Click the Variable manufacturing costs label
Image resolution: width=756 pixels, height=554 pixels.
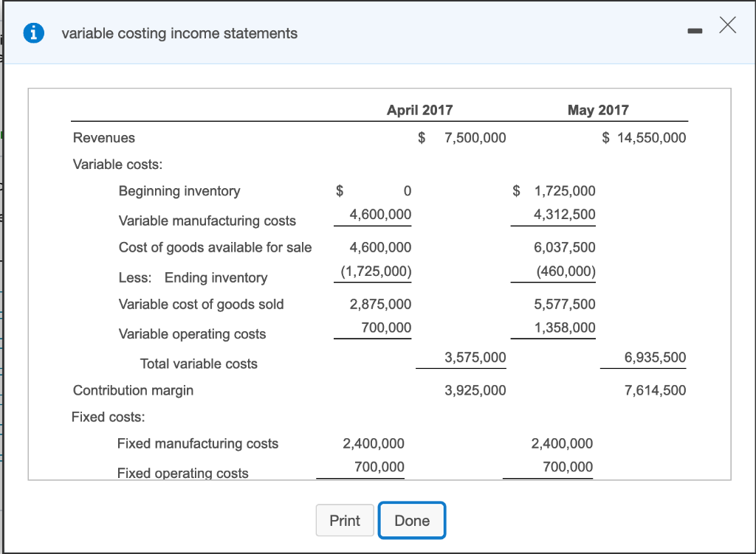coord(207,221)
